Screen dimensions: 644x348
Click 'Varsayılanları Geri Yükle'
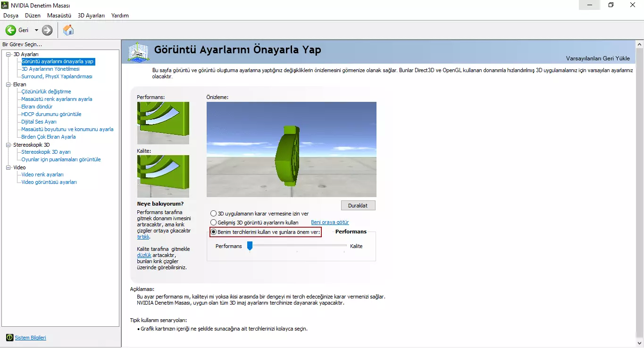click(598, 58)
